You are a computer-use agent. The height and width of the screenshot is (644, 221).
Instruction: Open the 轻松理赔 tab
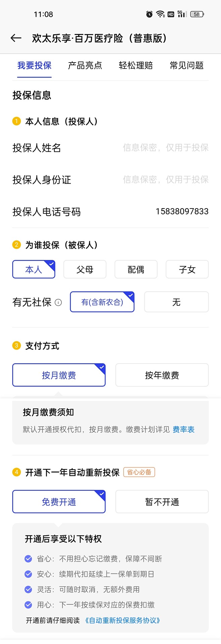136,66
